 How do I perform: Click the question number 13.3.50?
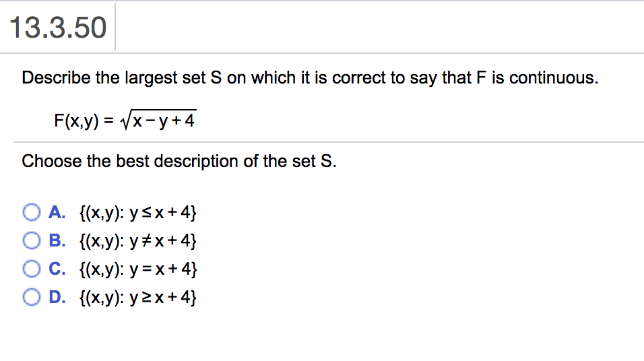click(x=59, y=28)
